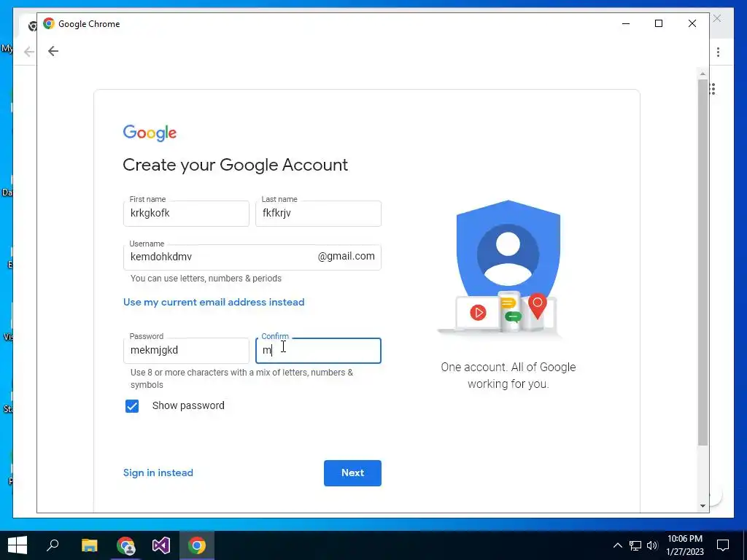Click the Sign in instead link
The image size is (747, 560).
[158, 472]
